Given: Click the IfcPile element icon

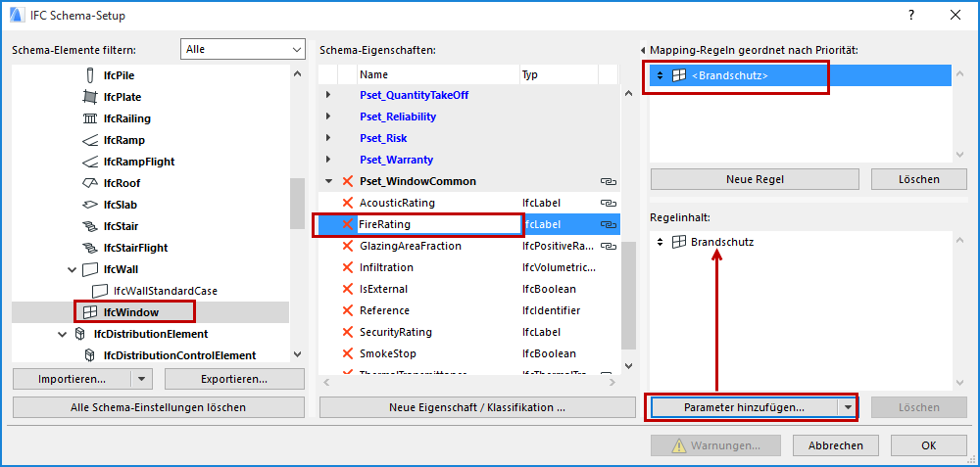Looking at the screenshot, I should pos(90,75).
